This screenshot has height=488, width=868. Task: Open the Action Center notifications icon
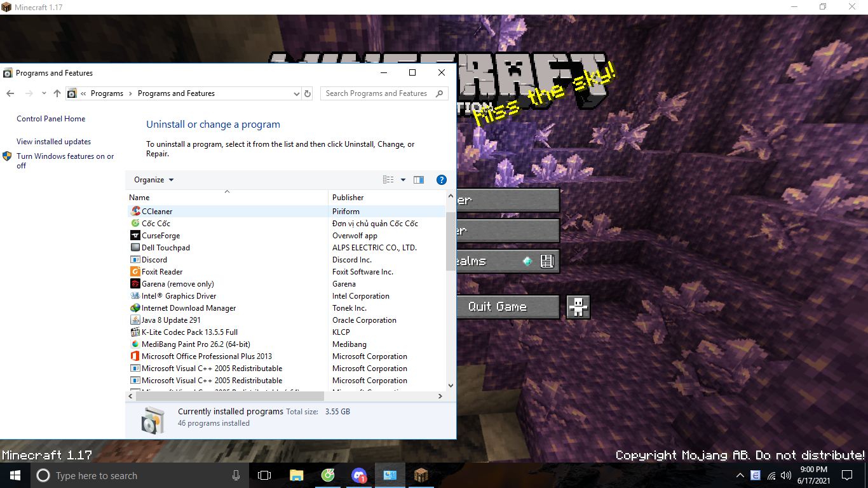coord(847,475)
